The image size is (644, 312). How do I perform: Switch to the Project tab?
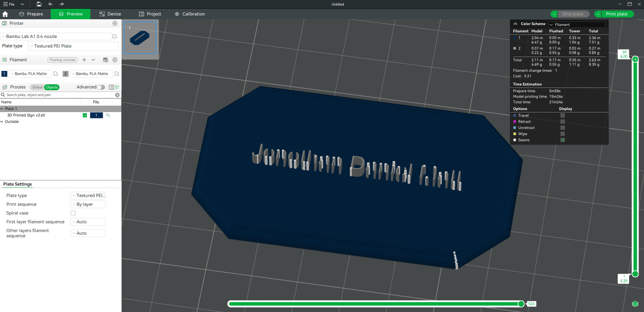pos(150,14)
